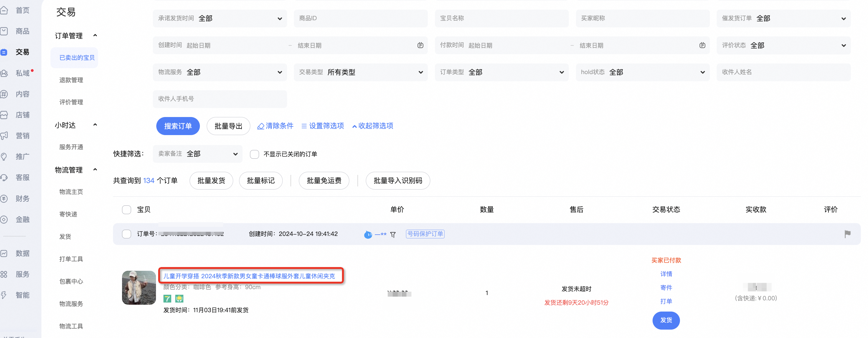This screenshot has width=868, height=338.
Task: Open calendar icon in 付款时间 field
Action: click(x=702, y=45)
